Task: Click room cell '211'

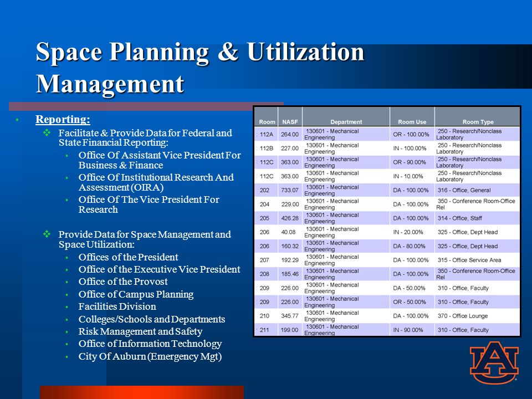Action: click(264, 330)
